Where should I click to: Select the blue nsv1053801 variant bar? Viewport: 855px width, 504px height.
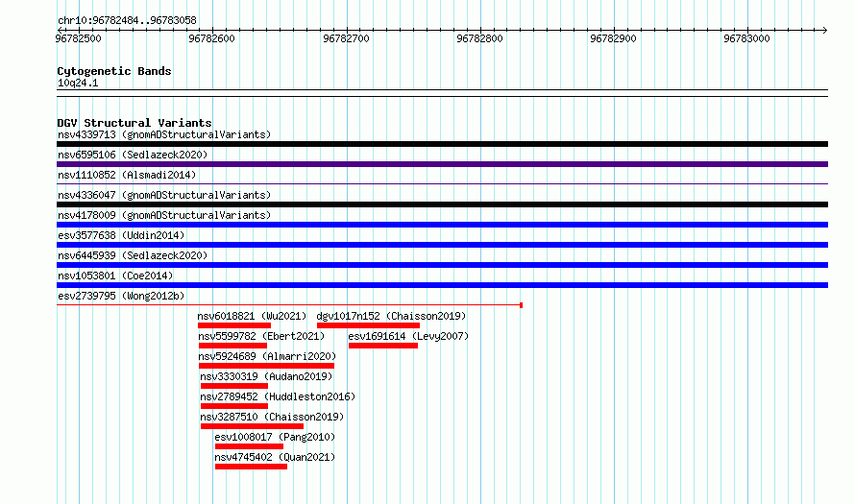(x=442, y=285)
